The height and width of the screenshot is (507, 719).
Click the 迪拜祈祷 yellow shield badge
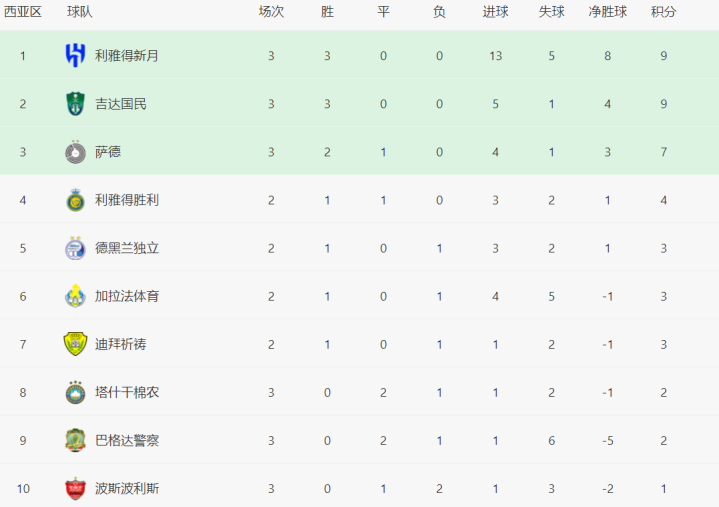tap(75, 344)
